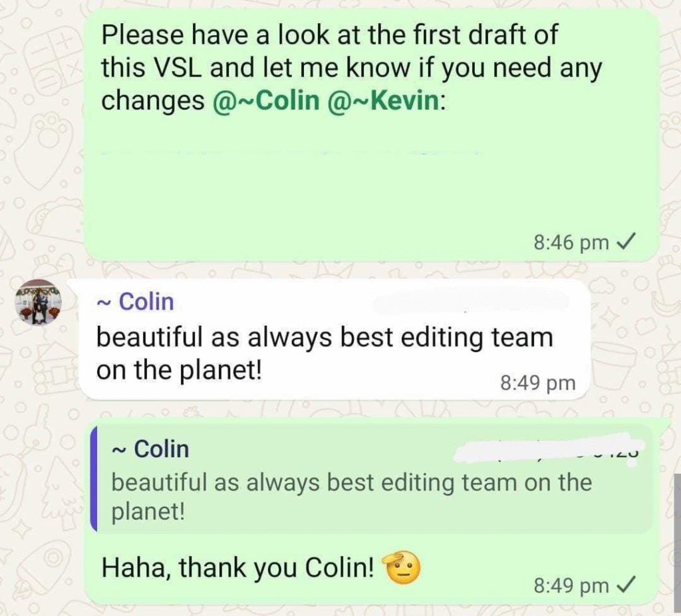Screen dimensions: 681x616
Task: Click the 8:49 pm timestamp on Colin's message
Action: (538, 383)
